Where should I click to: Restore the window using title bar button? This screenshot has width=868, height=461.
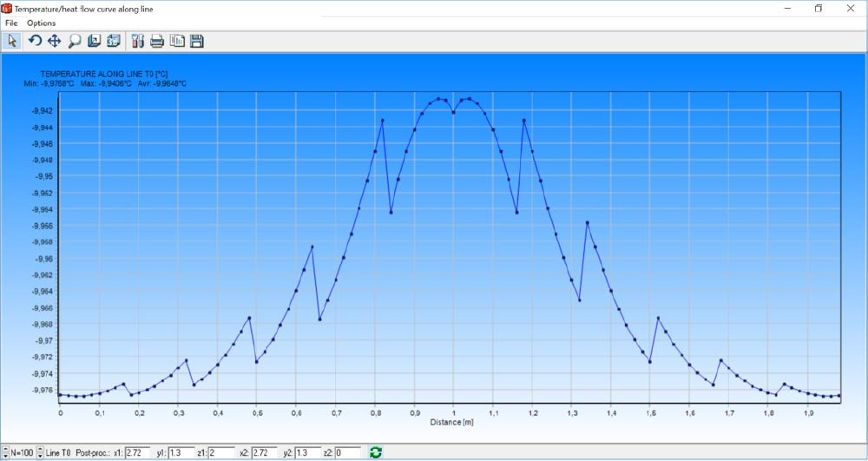(818, 9)
